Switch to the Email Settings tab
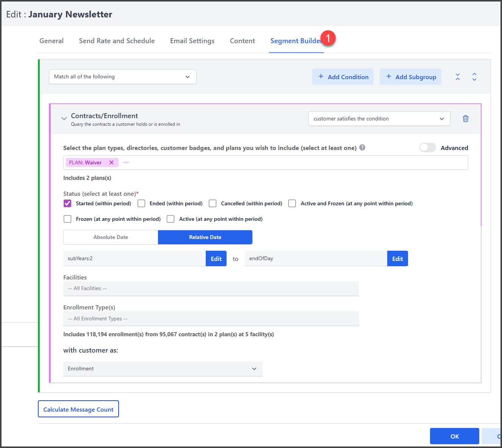 point(192,41)
